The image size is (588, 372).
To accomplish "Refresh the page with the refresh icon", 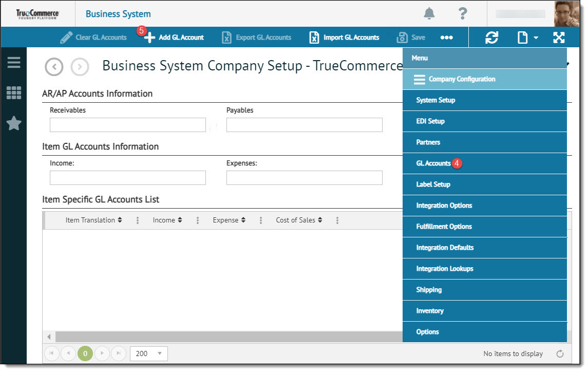I will pyautogui.click(x=492, y=37).
